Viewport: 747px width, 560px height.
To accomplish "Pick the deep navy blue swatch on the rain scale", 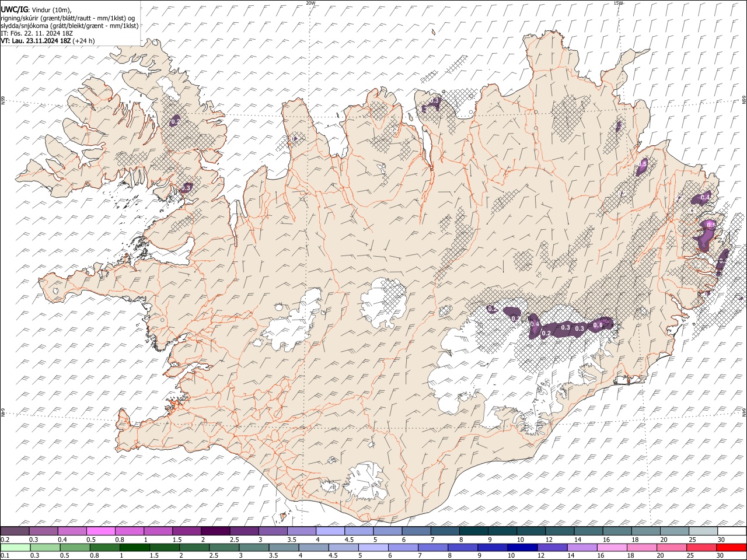I will (x=522, y=548).
